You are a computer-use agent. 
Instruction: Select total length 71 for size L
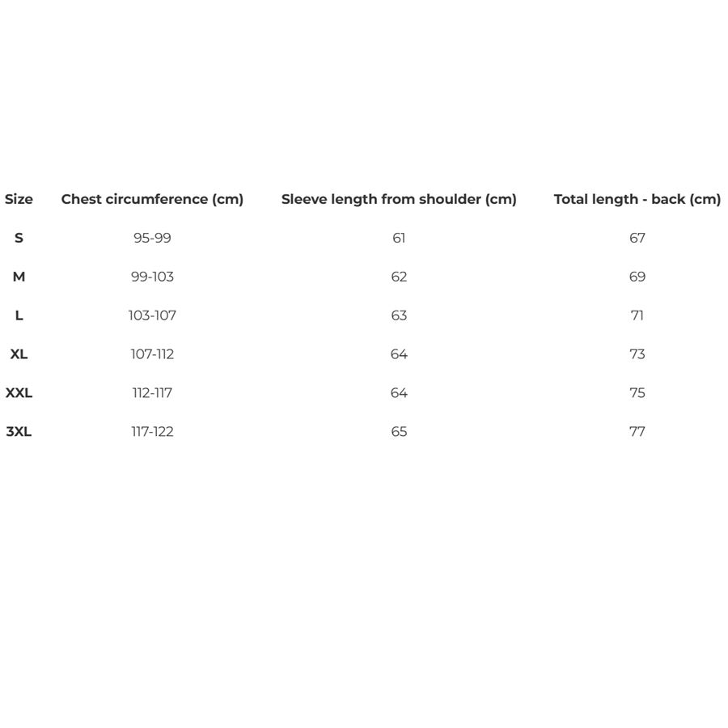pyautogui.click(x=637, y=315)
